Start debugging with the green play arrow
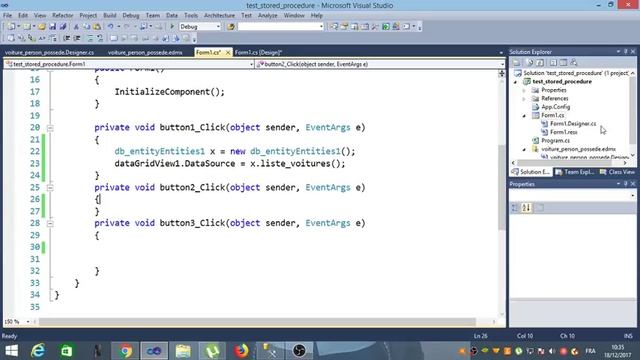The width and height of the screenshot is (640, 360). [x=172, y=27]
